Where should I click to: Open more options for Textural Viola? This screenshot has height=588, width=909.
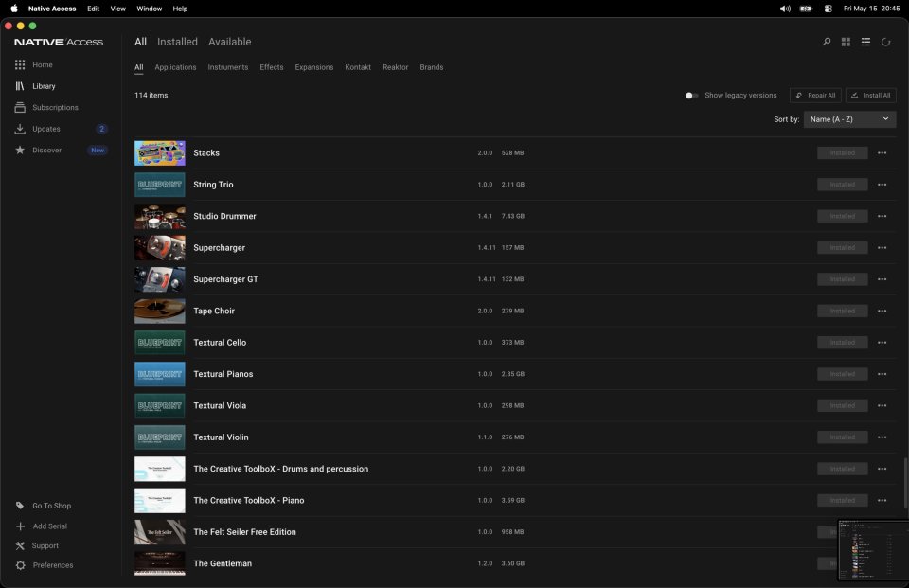882,406
